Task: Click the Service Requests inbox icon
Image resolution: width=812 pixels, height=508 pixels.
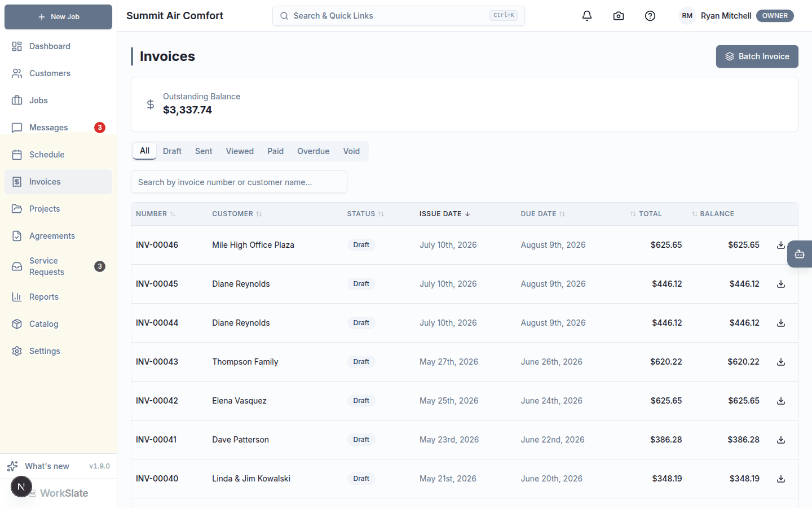Action: click(17, 266)
